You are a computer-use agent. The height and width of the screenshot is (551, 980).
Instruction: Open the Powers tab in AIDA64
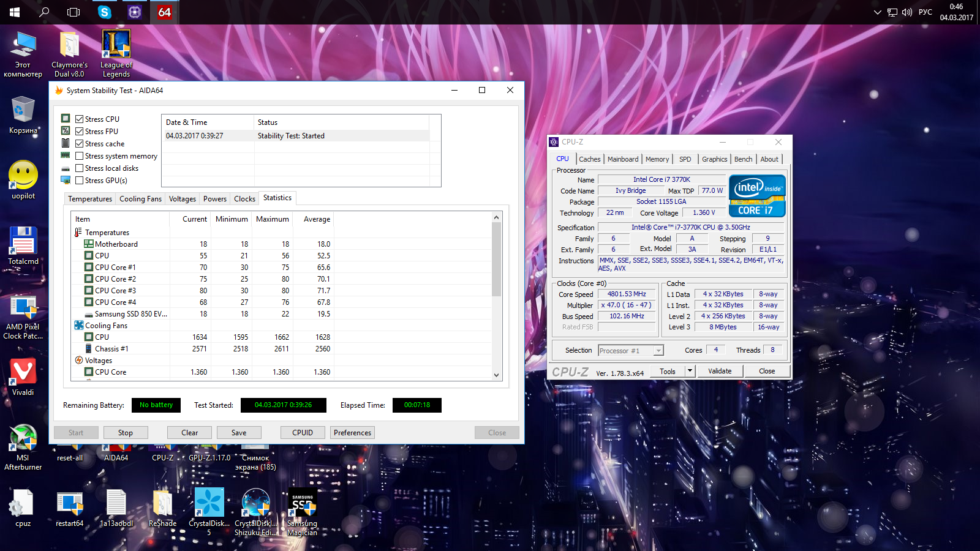point(215,199)
